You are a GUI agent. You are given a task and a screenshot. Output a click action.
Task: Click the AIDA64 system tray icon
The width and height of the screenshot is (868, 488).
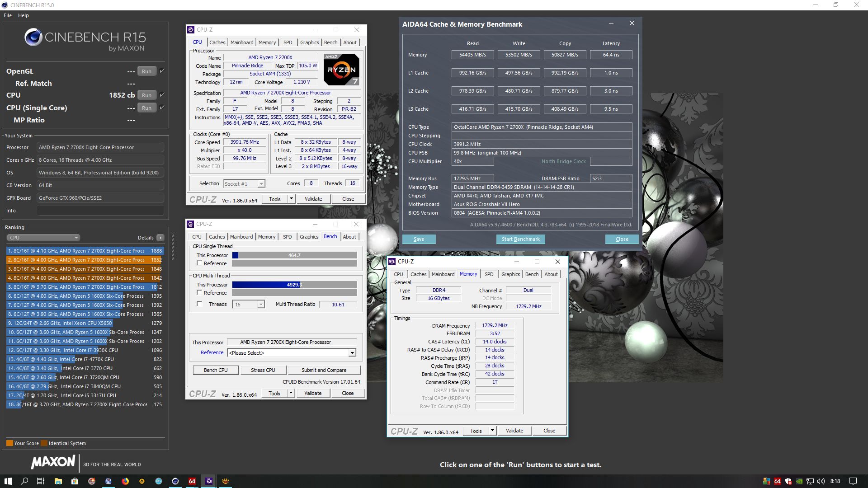778,481
